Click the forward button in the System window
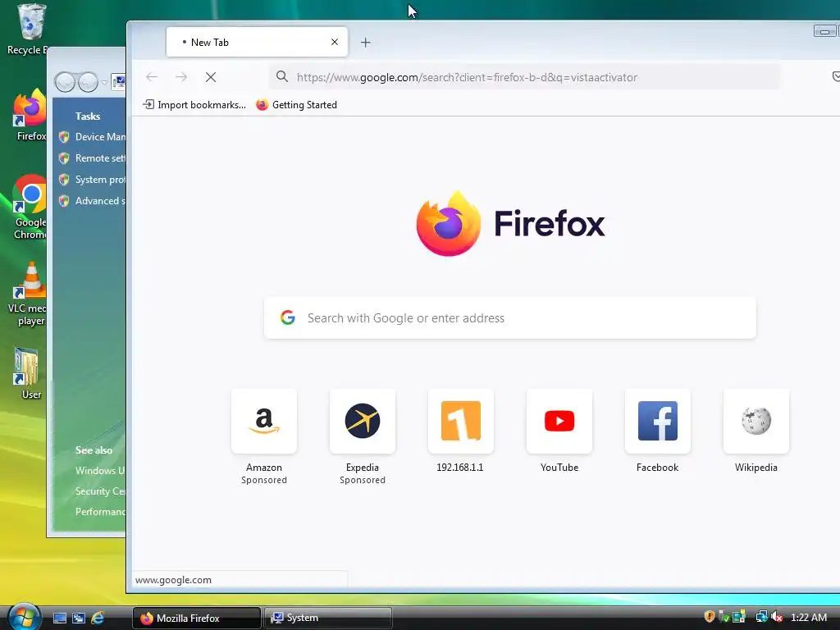The width and height of the screenshot is (840, 630). [x=88, y=82]
